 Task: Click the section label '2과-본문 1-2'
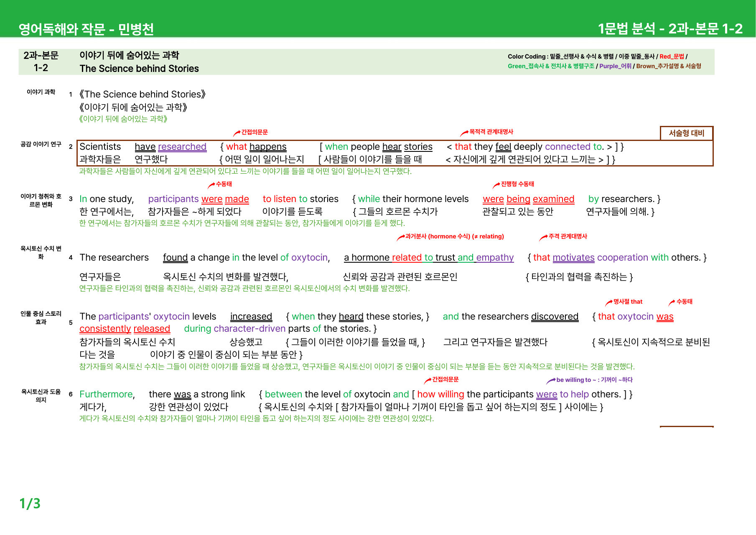pyautogui.click(x=41, y=61)
